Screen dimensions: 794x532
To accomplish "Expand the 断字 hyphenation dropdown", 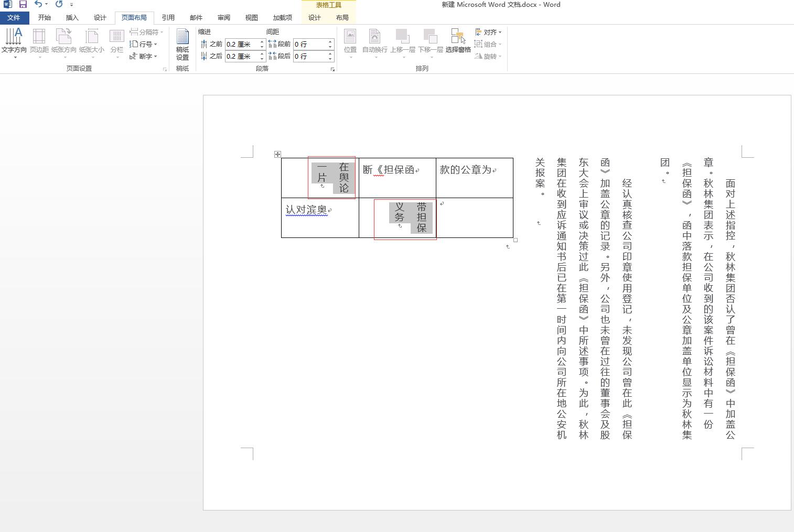I will (144, 56).
